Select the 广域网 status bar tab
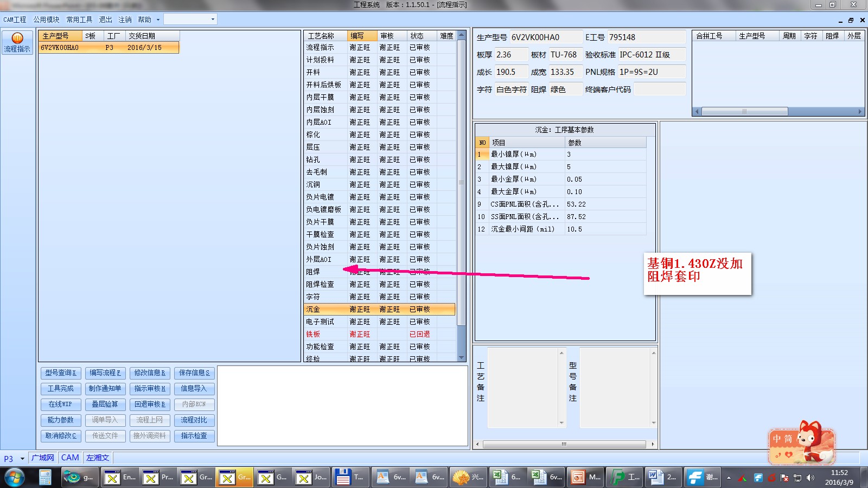 [42, 458]
